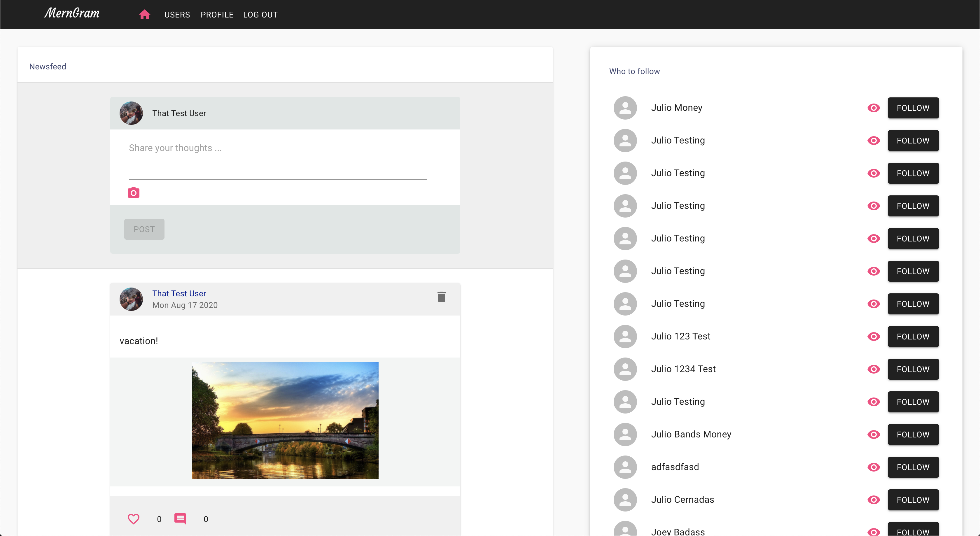The image size is (980, 536).
Task: View adfasdfasd's profile via eye icon
Action: [x=874, y=467]
